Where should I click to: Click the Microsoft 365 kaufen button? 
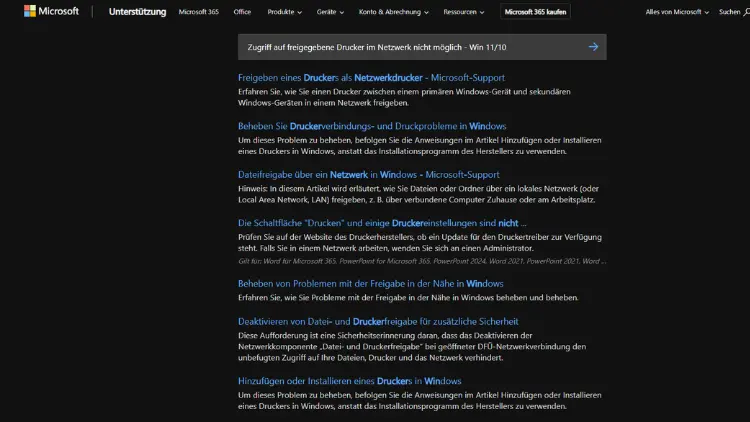click(x=535, y=12)
